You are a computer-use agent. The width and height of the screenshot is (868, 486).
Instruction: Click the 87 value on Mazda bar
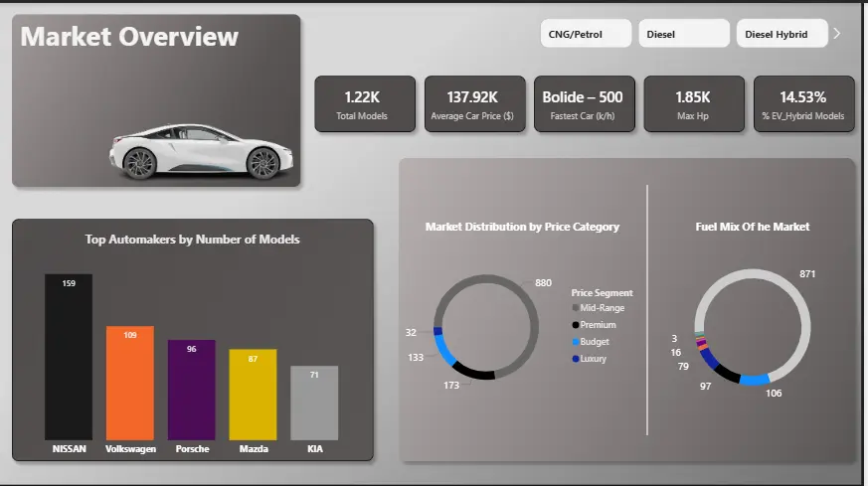(x=253, y=359)
